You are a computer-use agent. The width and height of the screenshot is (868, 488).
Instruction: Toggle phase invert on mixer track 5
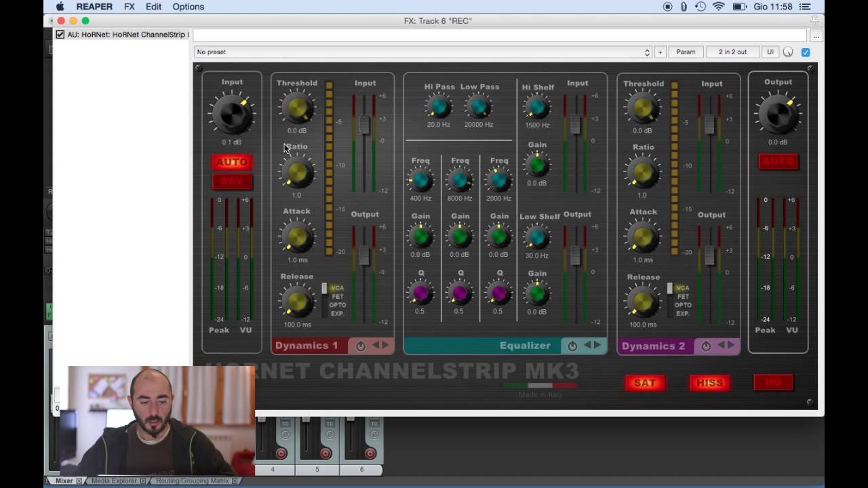(330, 434)
